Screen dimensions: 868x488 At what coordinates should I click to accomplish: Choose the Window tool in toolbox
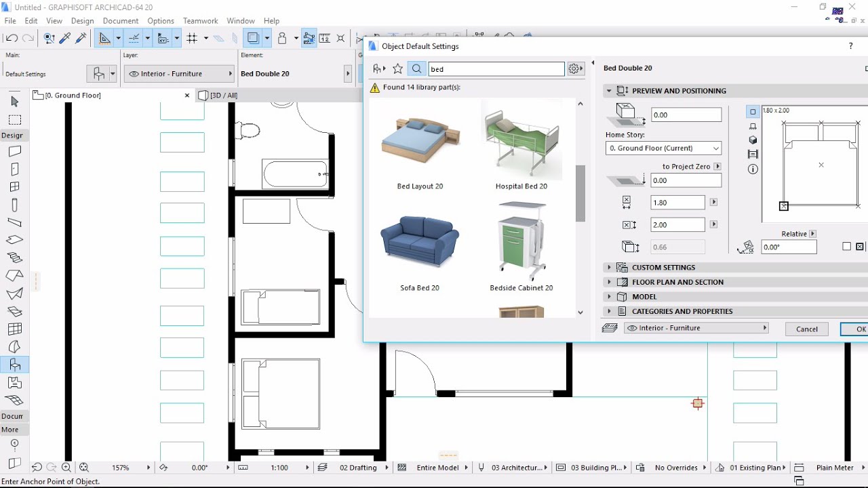tap(14, 187)
